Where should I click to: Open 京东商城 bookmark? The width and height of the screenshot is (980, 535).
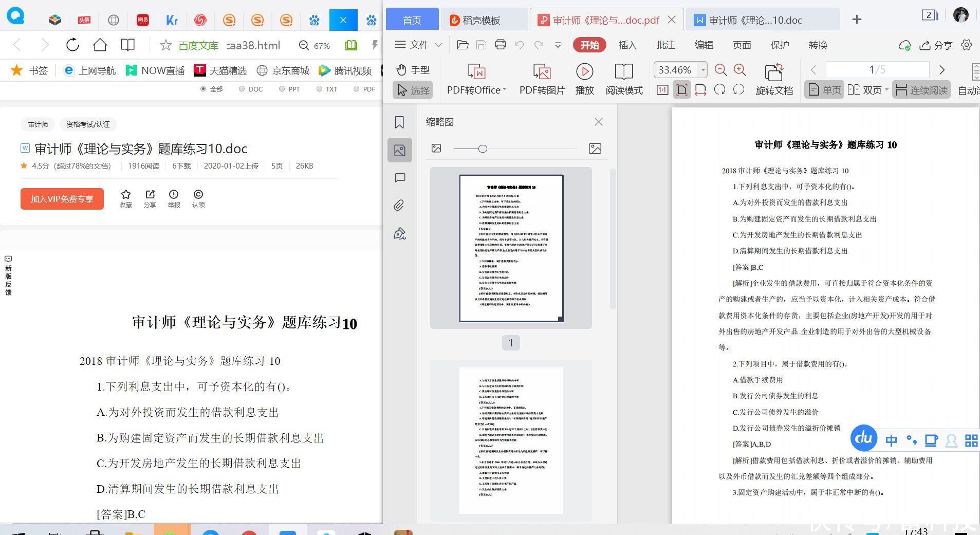pos(283,70)
